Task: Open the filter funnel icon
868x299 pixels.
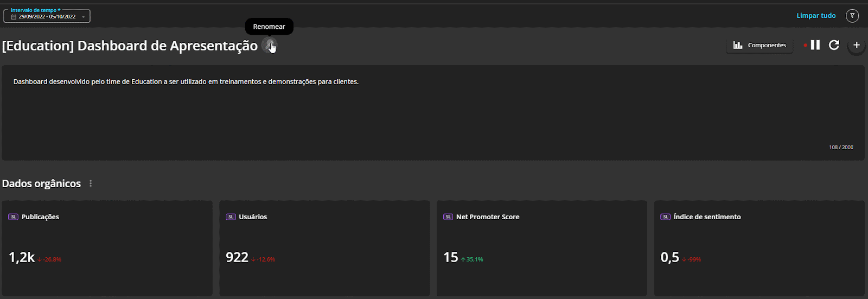Action: [x=852, y=16]
